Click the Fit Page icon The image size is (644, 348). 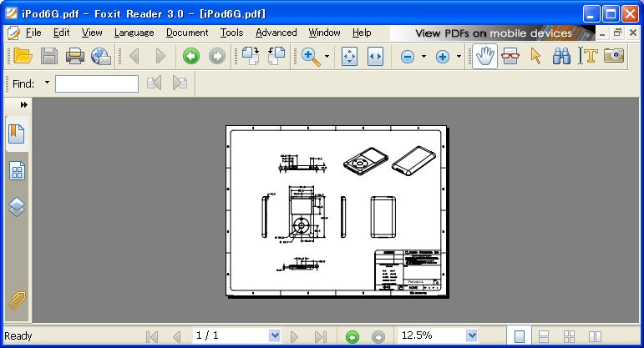349,56
